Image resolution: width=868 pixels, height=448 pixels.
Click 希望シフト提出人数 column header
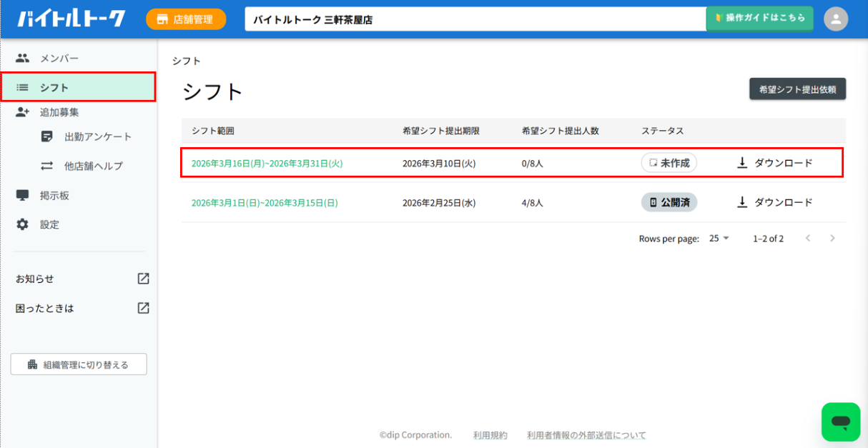point(560,131)
